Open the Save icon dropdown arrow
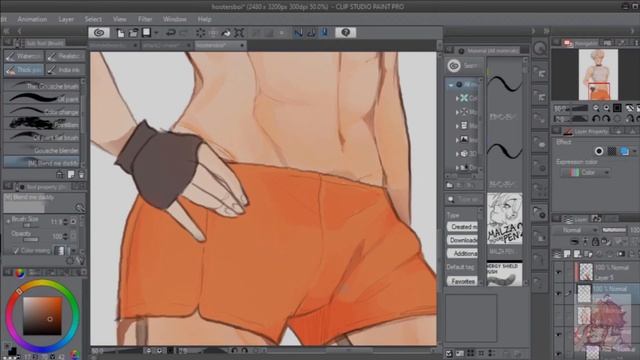Viewport: 640px width, 360px height. 156,33
